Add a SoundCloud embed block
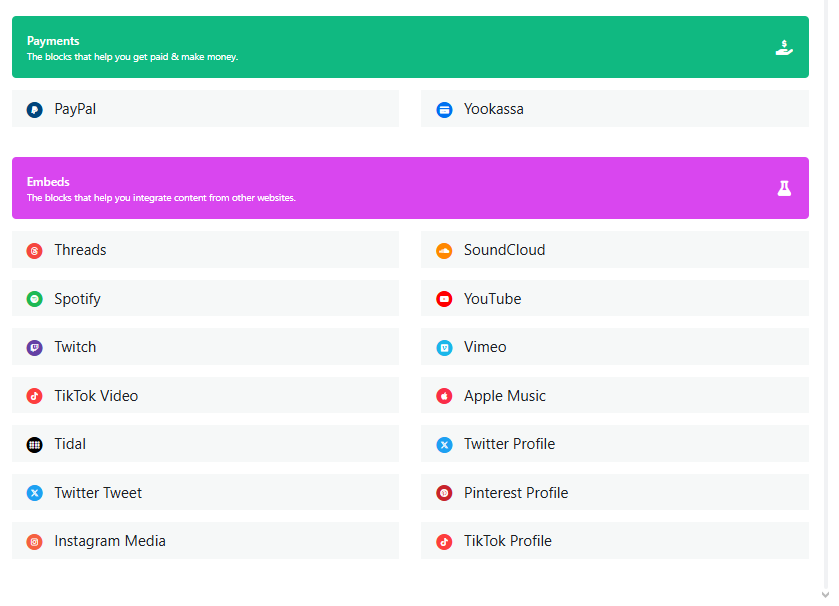 coord(615,250)
